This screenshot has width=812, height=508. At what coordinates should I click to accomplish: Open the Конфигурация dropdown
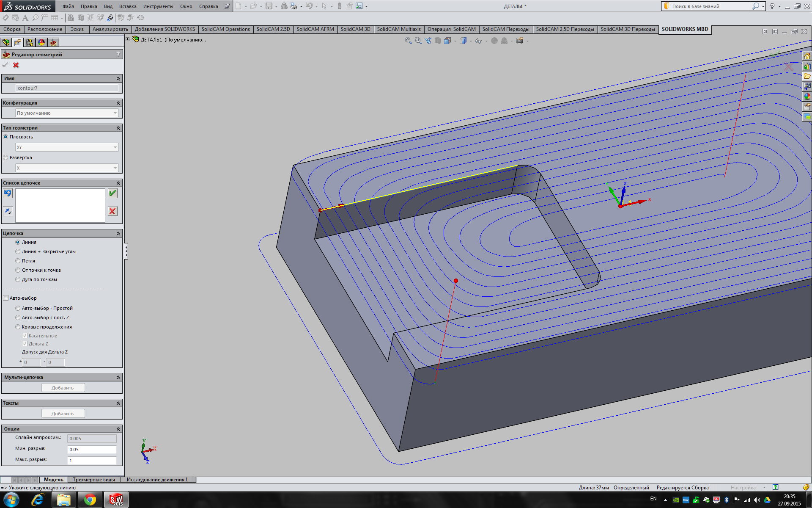(67, 113)
